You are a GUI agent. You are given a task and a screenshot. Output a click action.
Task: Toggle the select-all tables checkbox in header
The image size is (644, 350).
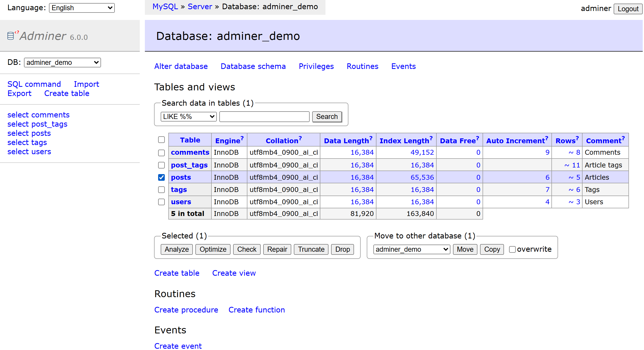(161, 140)
